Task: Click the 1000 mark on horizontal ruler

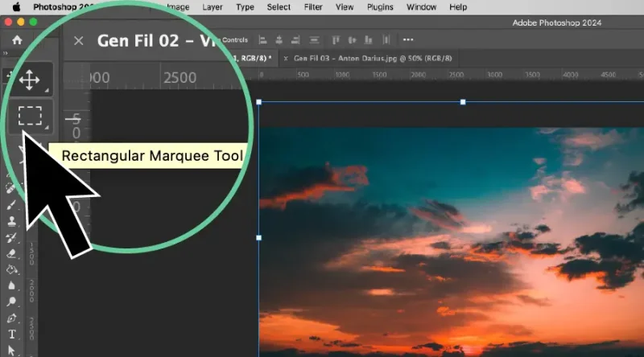Action: click(x=342, y=75)
